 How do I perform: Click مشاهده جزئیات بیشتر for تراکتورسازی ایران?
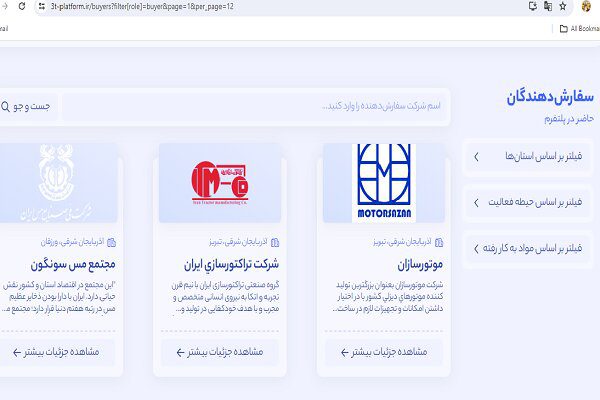pos(220,352)
